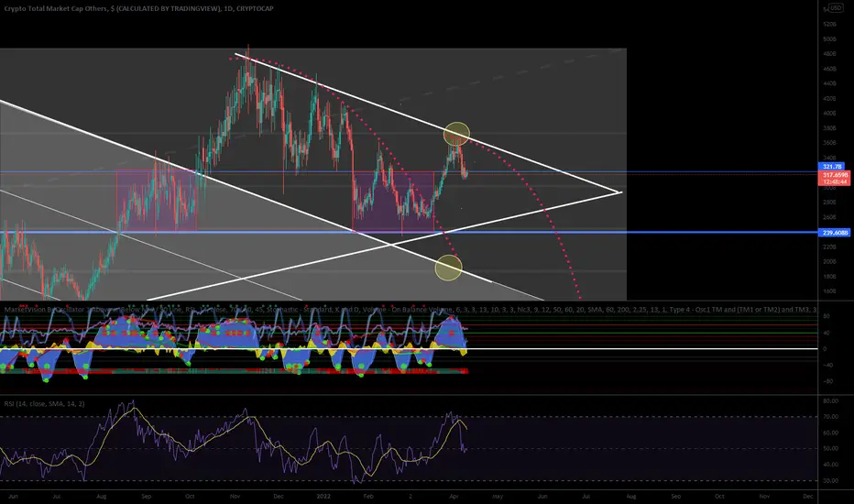
Task: Click the Nov label at left of time axis
Action: (235, 497)
